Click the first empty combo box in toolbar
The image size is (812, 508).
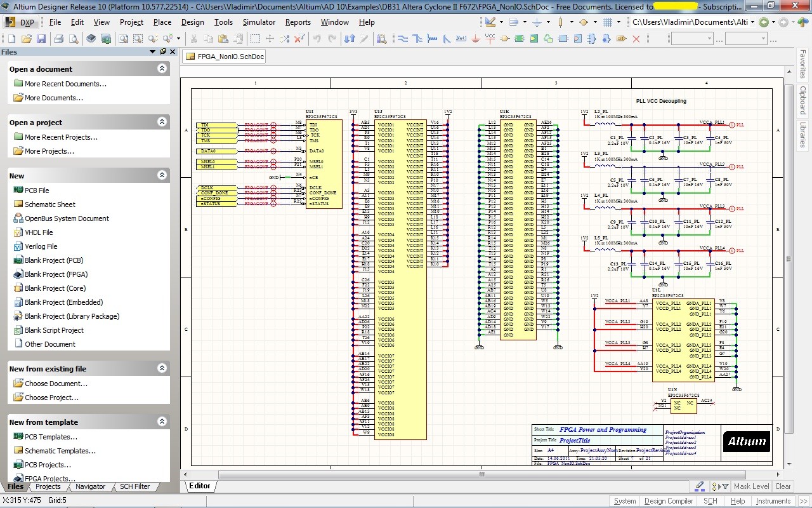tap(692, 39)
